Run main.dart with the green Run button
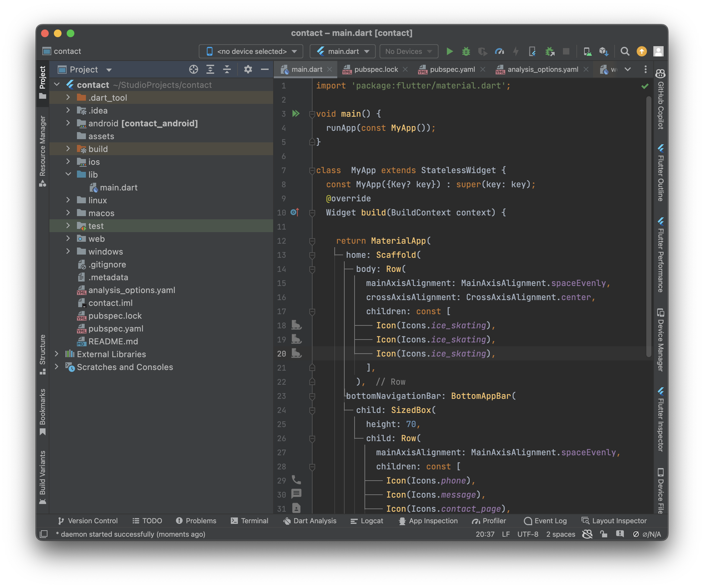Screen dimensions: 704x588 tap(450, 51)
